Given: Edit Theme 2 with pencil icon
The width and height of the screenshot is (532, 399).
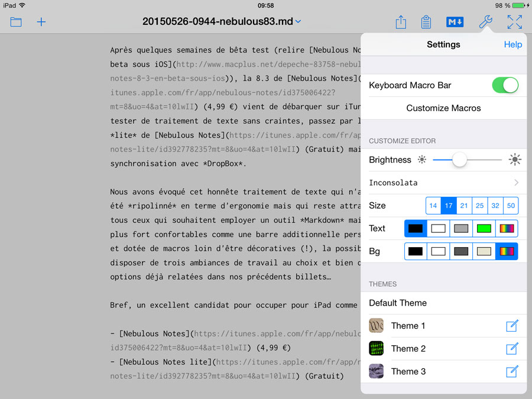Looking at the screenshot, I should tap(512, 348).
